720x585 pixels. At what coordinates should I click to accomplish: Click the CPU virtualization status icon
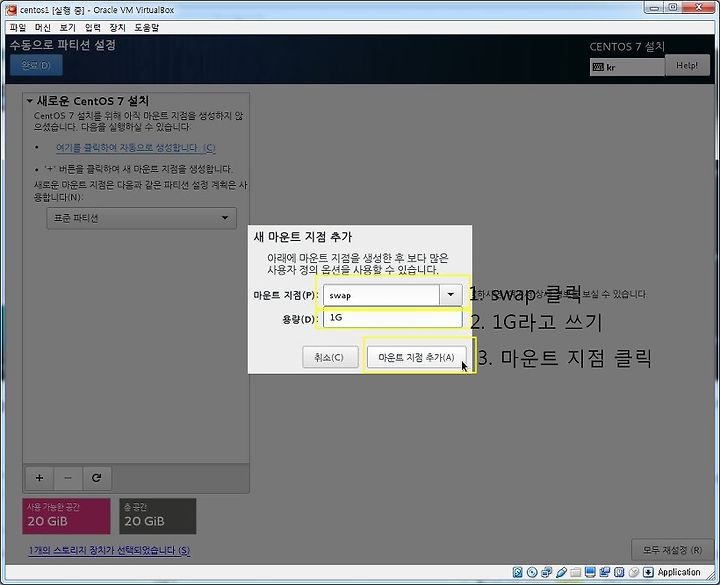point(619,572)
